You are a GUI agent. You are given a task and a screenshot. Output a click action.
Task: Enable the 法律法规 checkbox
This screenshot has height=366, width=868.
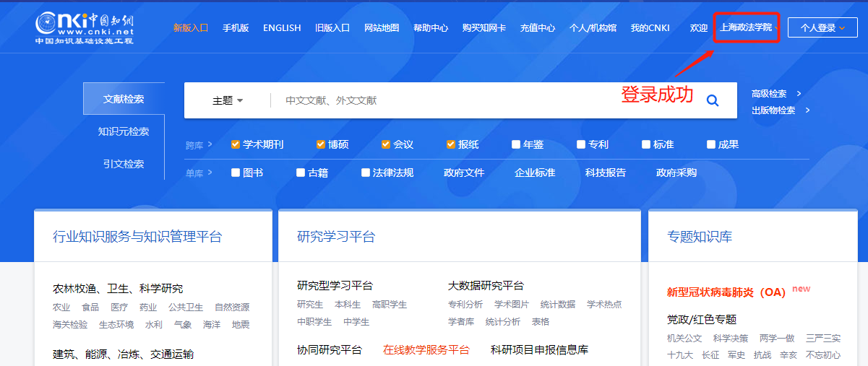[x=366, y=173]
